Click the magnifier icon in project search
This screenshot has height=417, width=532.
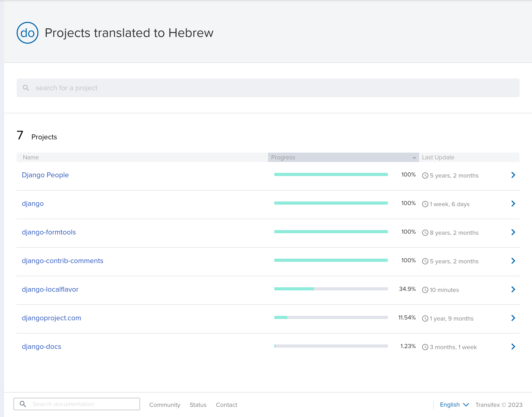(26, 88)
